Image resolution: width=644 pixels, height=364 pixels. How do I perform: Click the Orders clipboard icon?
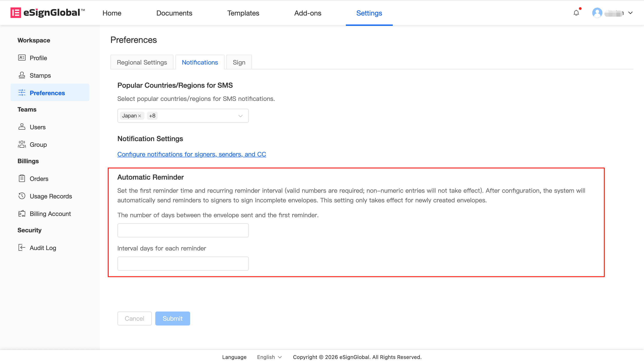(x=22, y=178)
